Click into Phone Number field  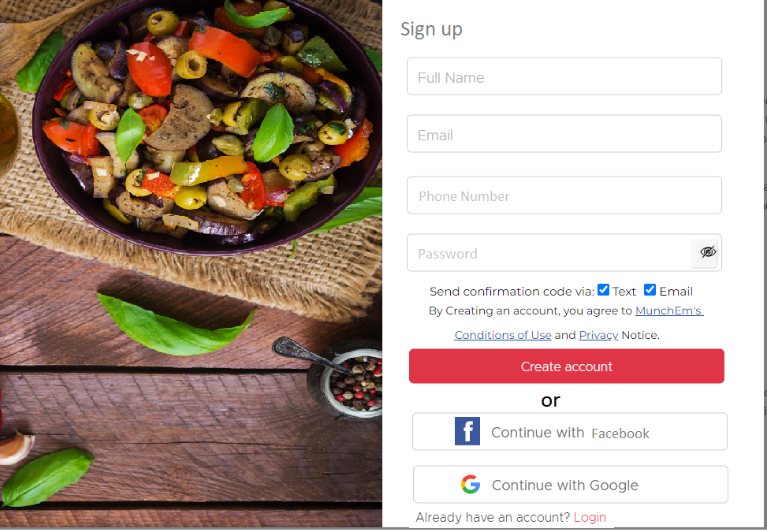(564, 195)
